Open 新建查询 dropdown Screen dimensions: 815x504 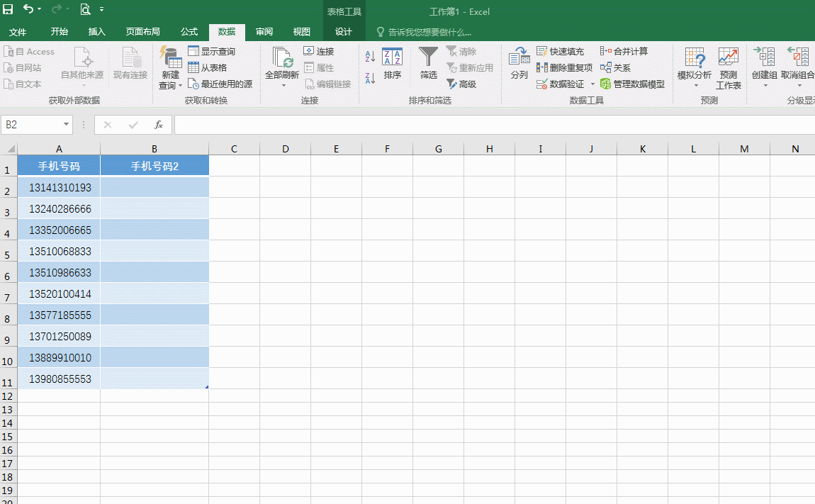[171, 67]
